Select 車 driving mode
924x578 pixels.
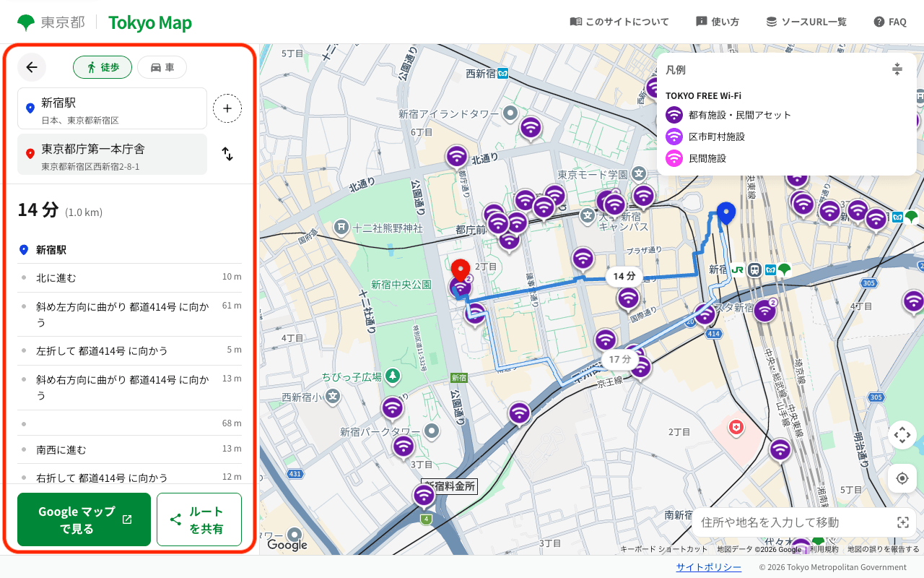pyautogui.click(x=162, y=67)
